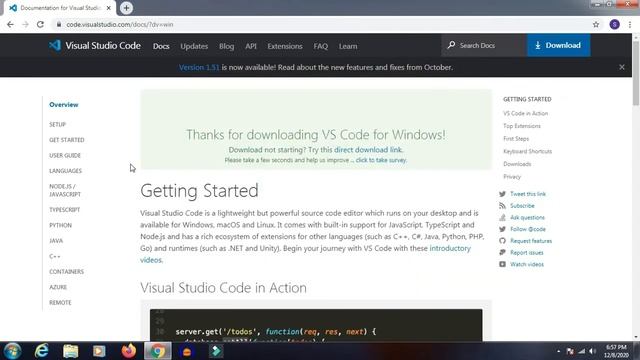Expand the CONTAINERS sidebar section
This screenshot has width=640, height=360.
(67, 272)
